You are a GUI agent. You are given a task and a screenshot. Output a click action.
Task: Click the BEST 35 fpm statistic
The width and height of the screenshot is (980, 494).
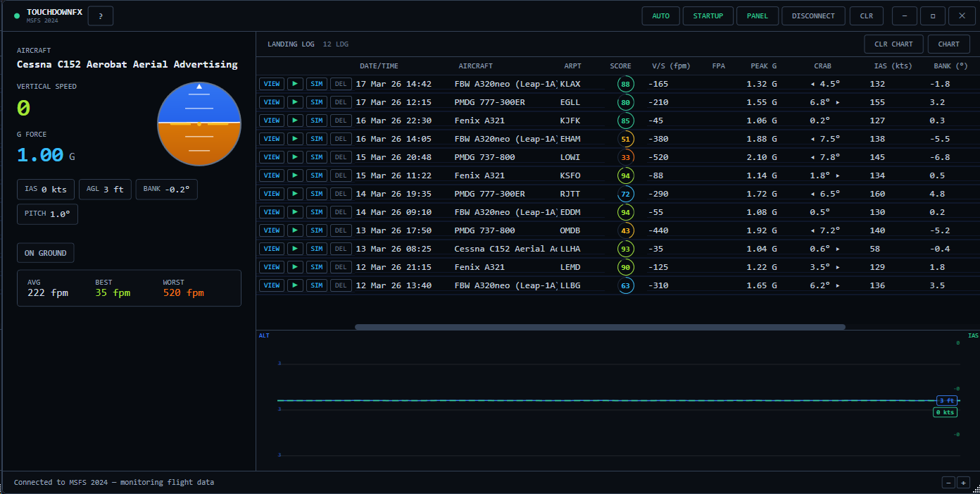point(113,288)
